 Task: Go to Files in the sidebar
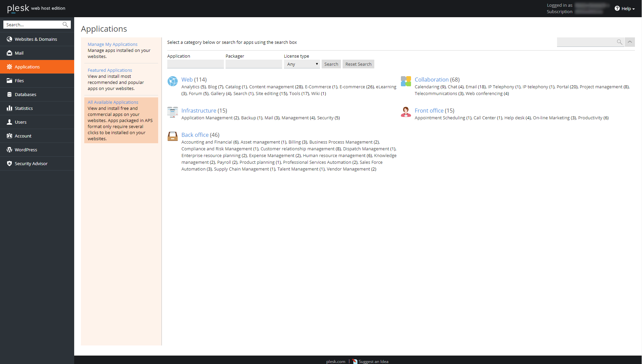point(37,81)
